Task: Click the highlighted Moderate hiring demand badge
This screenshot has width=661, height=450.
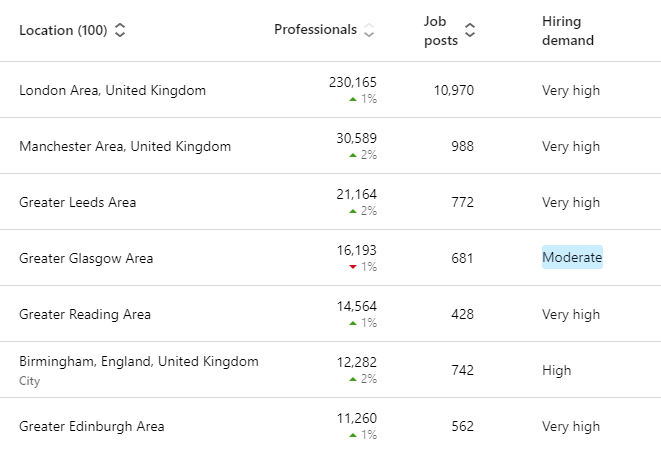Action: pos(572,257)
